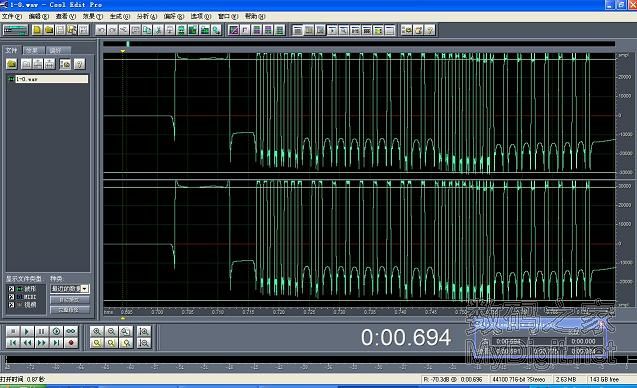Open the 帮助(H) menu
Image resolution: width=637 pixels, height=388 pixels.
[x=255, y=16]
